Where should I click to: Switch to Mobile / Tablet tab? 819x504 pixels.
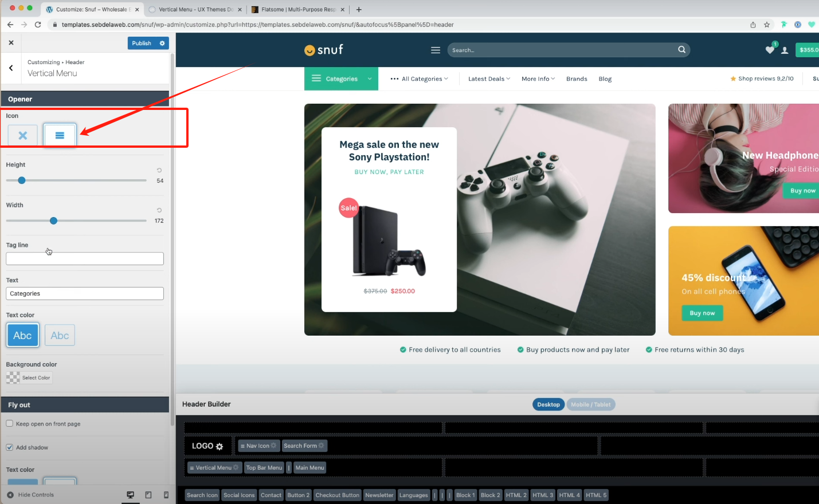coord(590,404)
